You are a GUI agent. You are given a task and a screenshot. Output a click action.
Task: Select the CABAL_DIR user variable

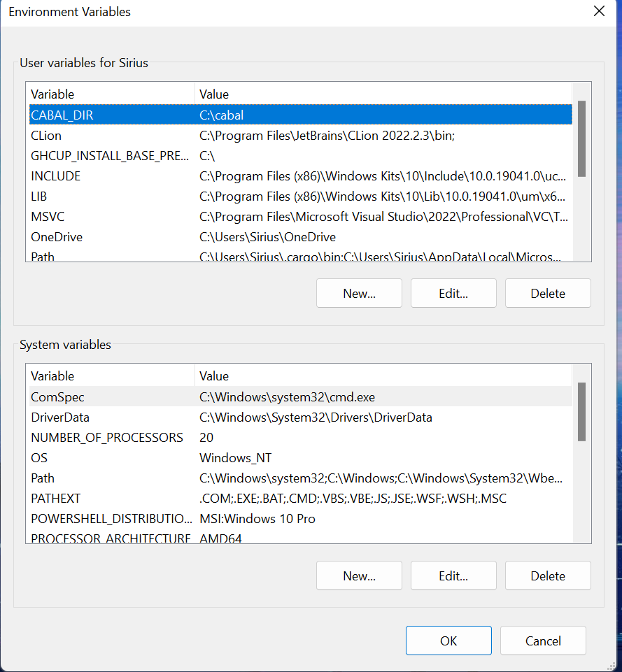[x=105, y=115]
